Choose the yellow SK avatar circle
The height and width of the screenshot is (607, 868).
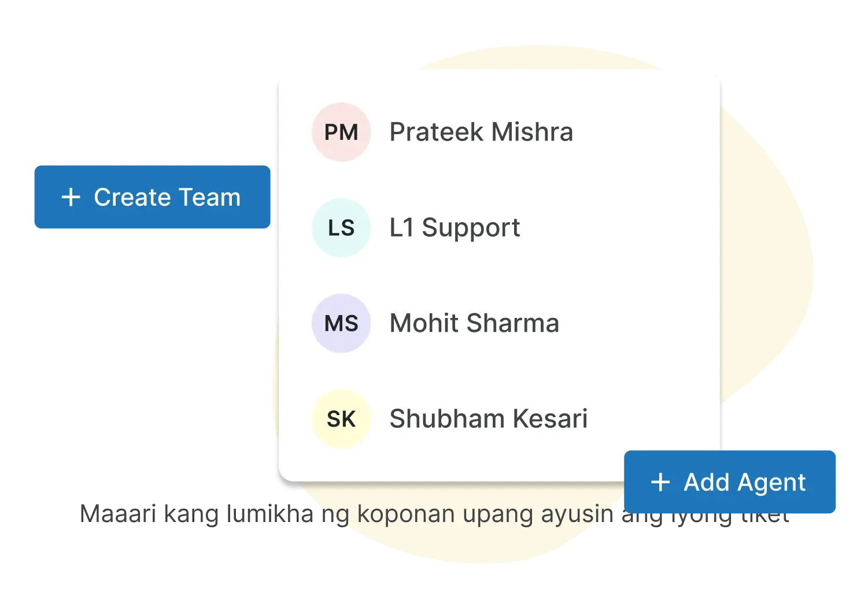point(341,419)
